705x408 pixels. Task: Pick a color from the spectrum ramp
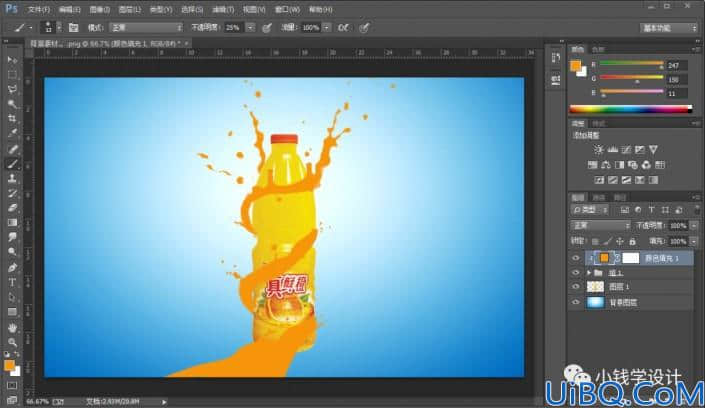[x=630, y=109]
